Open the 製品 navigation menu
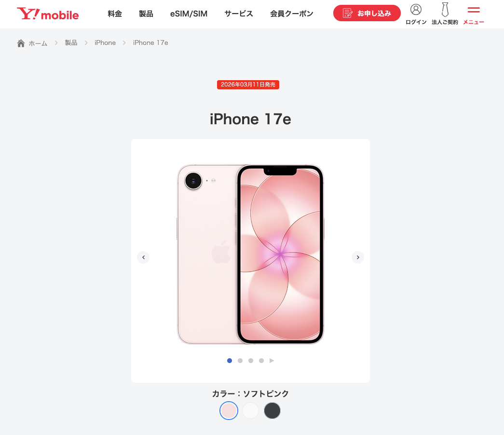This screenshot has height=435, width=504. coord(146,14)
